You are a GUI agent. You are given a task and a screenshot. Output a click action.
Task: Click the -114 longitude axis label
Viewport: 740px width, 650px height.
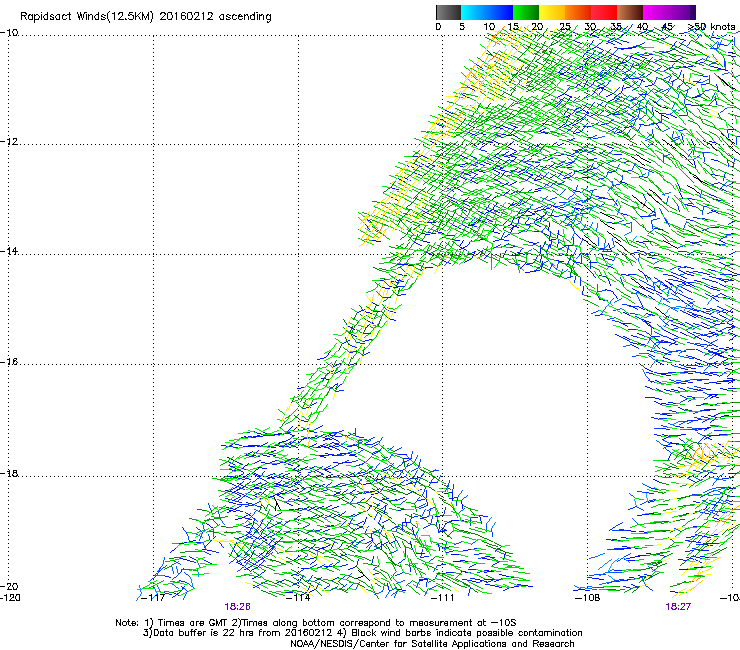pos(298,598)
